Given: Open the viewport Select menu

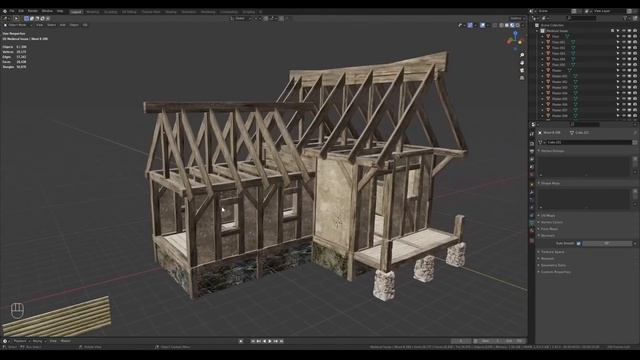Looking at the screenshot, I should coord(51,25).
